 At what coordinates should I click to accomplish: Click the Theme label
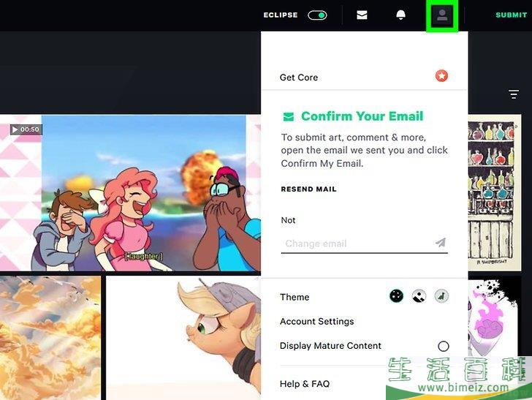[x=294, y=297]
